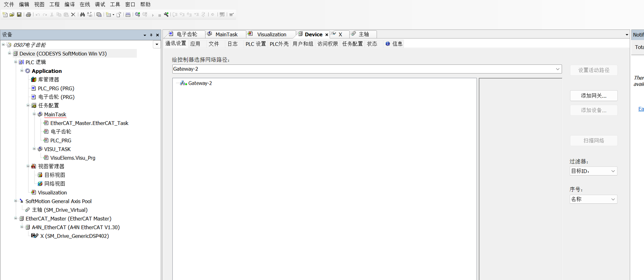Click the debug wrench toolbar icon
Screen dimensions: 644x280
click(x=166, y=14)
